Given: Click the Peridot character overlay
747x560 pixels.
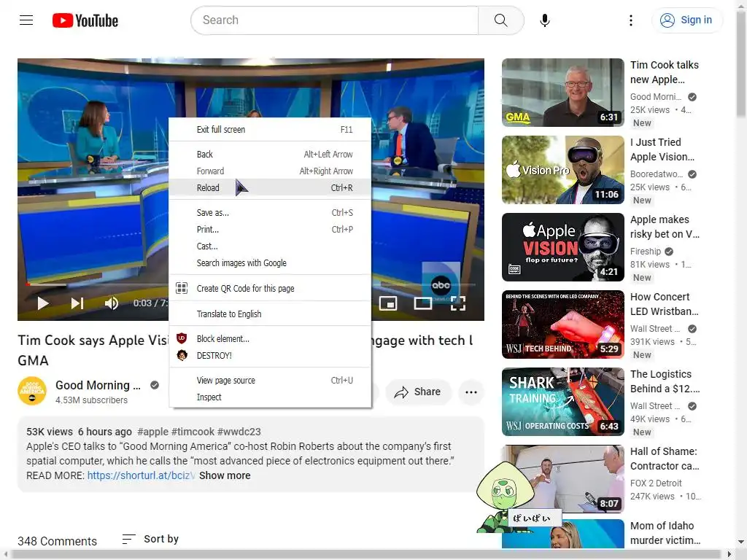Looking at the screenshot, I should (505, 497).
